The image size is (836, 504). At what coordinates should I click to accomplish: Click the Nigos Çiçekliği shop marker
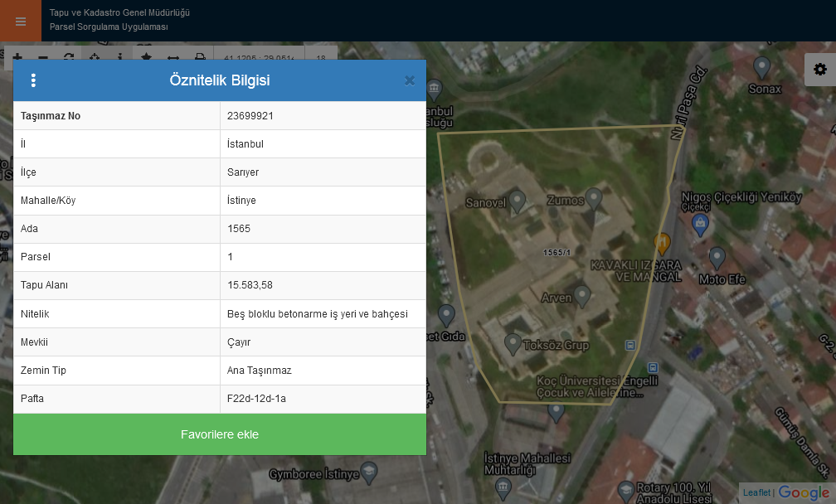click(701, 222)
